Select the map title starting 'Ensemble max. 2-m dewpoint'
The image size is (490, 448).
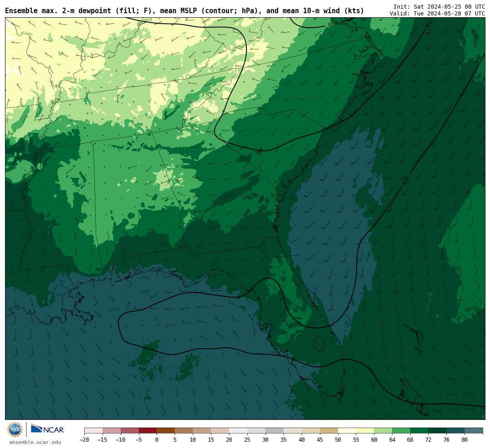point(184,11)
